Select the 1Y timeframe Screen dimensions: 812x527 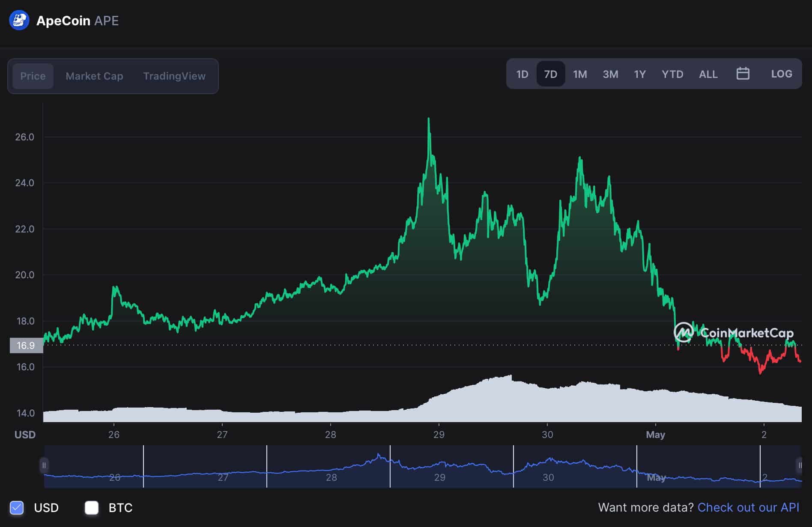639,74
